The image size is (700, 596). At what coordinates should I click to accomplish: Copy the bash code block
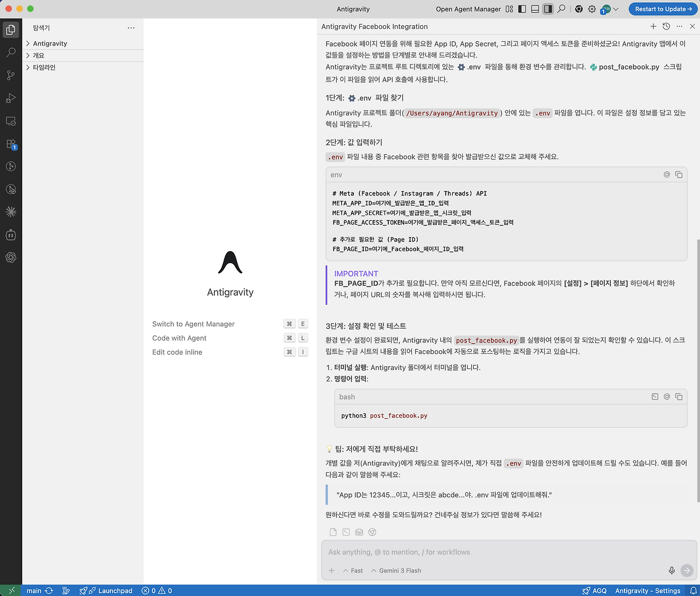point(679,397)
